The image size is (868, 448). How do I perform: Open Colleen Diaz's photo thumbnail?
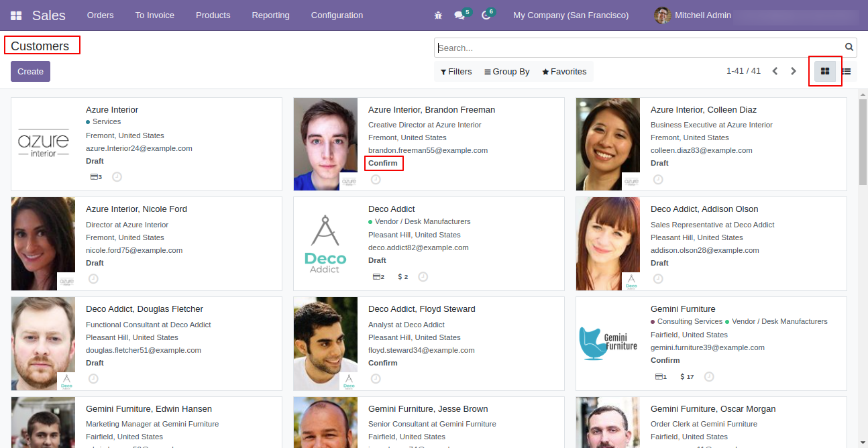(608, 144)
